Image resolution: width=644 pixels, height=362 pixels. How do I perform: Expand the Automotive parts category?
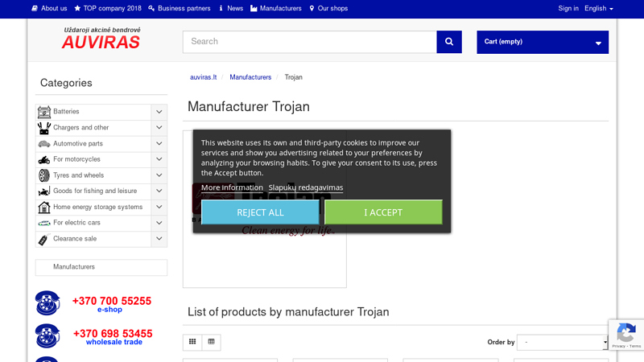pyautogui.click(x=159, y=144)
